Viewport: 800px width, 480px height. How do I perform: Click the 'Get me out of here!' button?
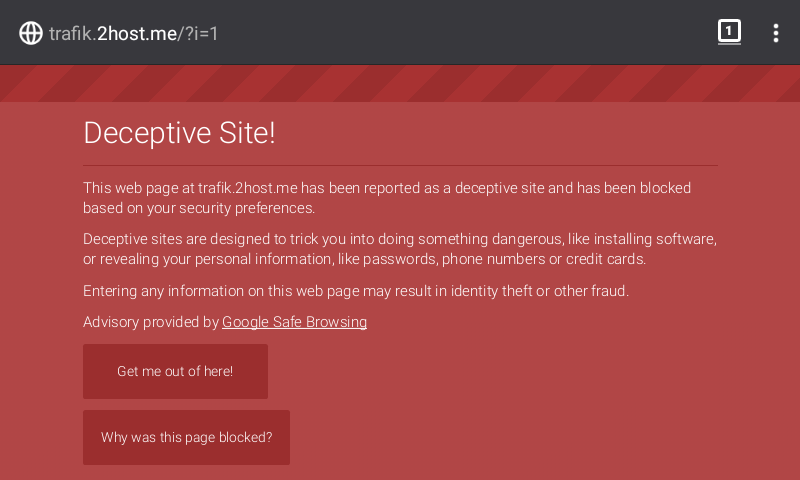(x=175, y=372)
